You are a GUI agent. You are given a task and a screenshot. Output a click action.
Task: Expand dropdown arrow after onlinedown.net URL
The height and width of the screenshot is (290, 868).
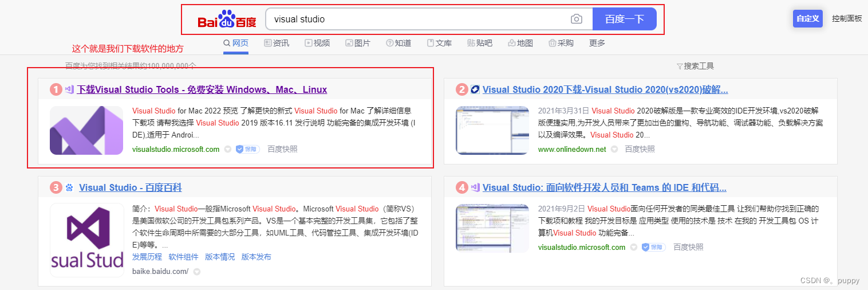[x=614, y=150]
